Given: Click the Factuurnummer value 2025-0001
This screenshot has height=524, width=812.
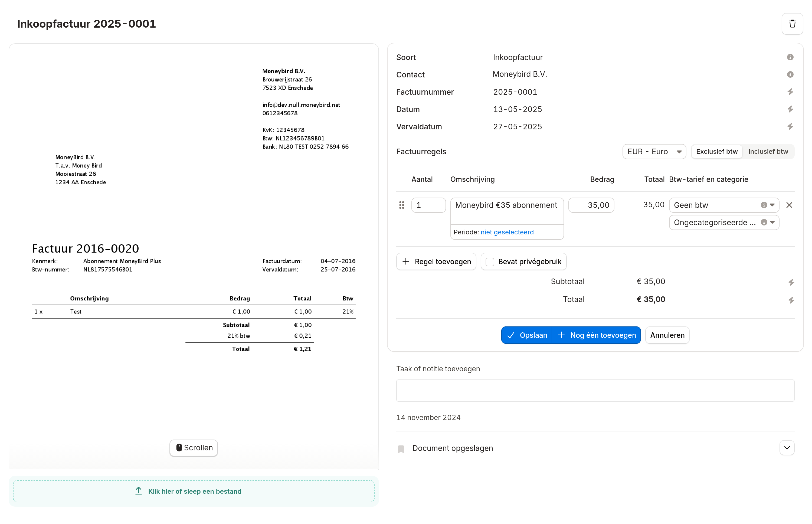Looking at the screenshot, I should point(515,92).
